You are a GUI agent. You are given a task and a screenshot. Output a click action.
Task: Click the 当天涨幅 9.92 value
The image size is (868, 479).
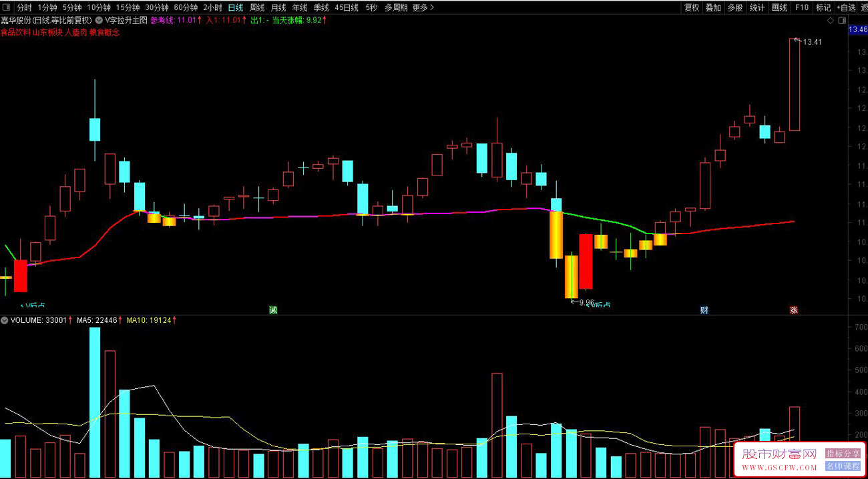pos(300,21)
